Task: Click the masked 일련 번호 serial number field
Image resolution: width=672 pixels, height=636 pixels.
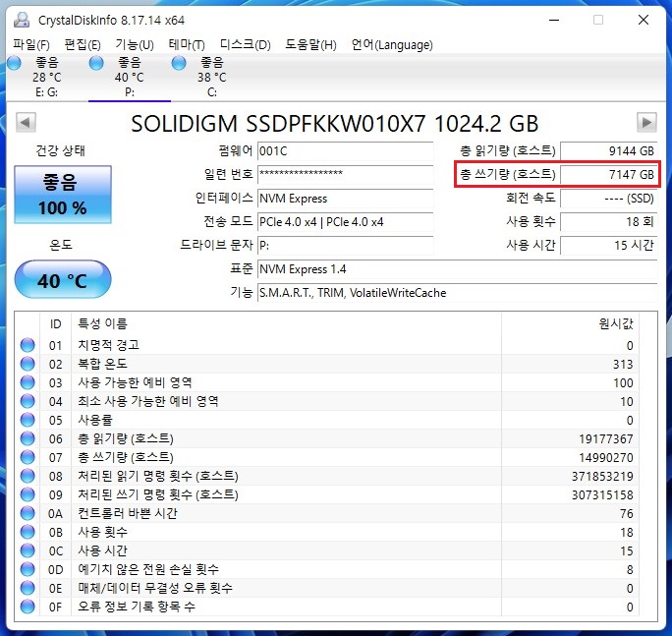Action: pyautogui.click(x=345, y=175)
